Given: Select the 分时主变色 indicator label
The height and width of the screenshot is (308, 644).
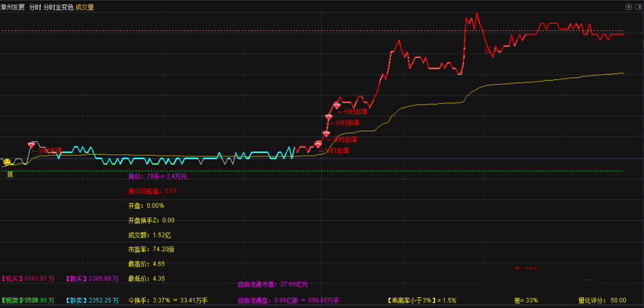Looking at the screenshot, I should [58, 7].
